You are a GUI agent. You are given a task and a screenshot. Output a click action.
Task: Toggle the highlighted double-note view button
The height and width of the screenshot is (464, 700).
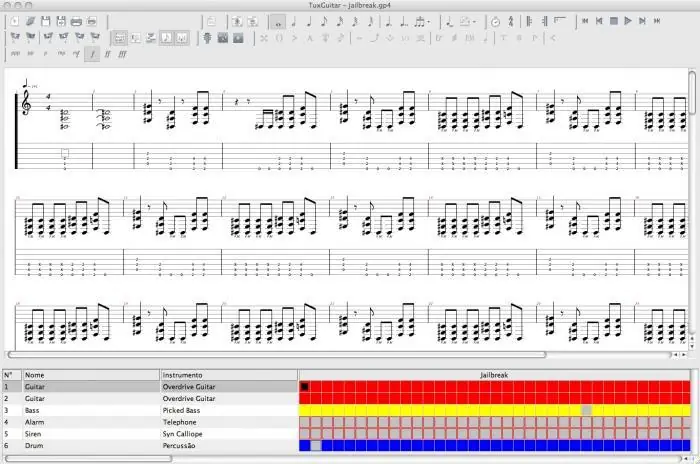tap(182, 38)
